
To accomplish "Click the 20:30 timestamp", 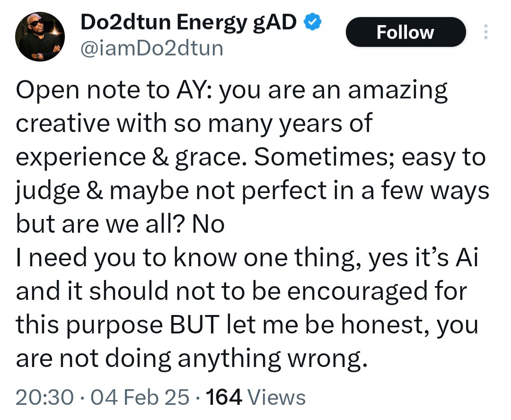I will tap(44, 397).
